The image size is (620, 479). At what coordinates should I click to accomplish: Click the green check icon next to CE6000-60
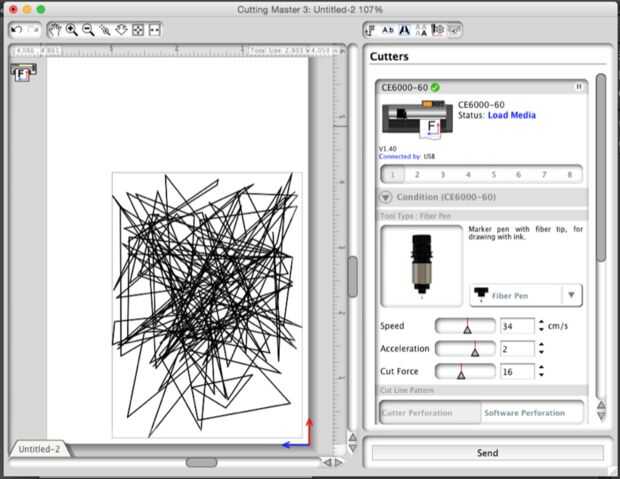point(435,87)
